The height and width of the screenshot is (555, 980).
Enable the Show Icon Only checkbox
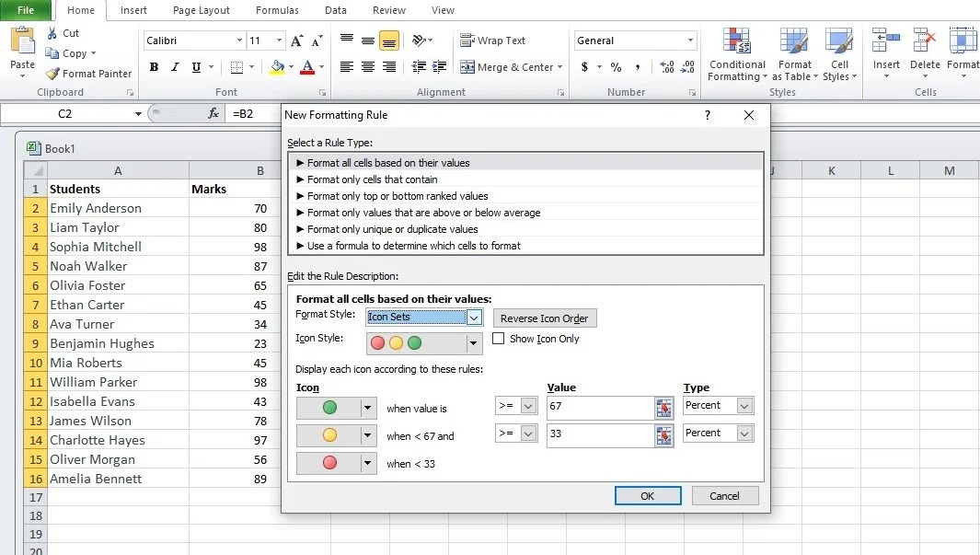(499, 339)
